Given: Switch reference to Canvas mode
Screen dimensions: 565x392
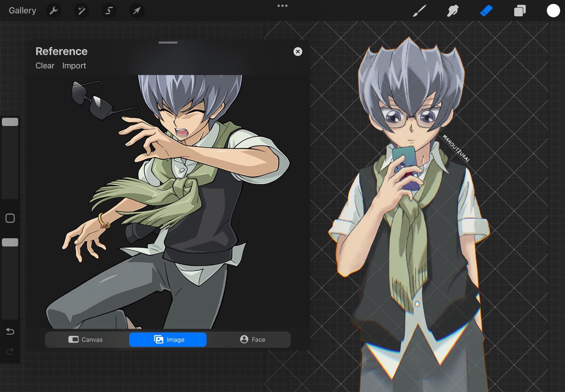Looking at the screenshot, I should (x=86, y=340).
